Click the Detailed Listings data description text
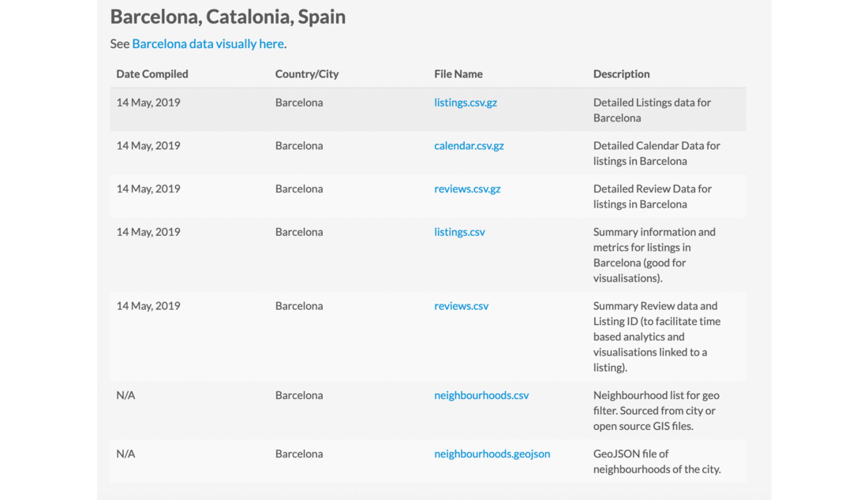This screenshot has width=868, height=500. click(x=652, y=110)
